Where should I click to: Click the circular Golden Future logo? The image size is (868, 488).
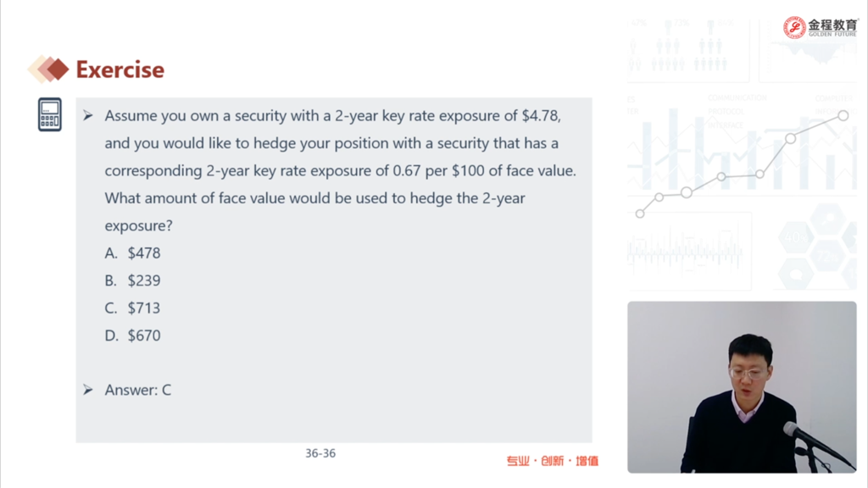(x=794, y=28)
